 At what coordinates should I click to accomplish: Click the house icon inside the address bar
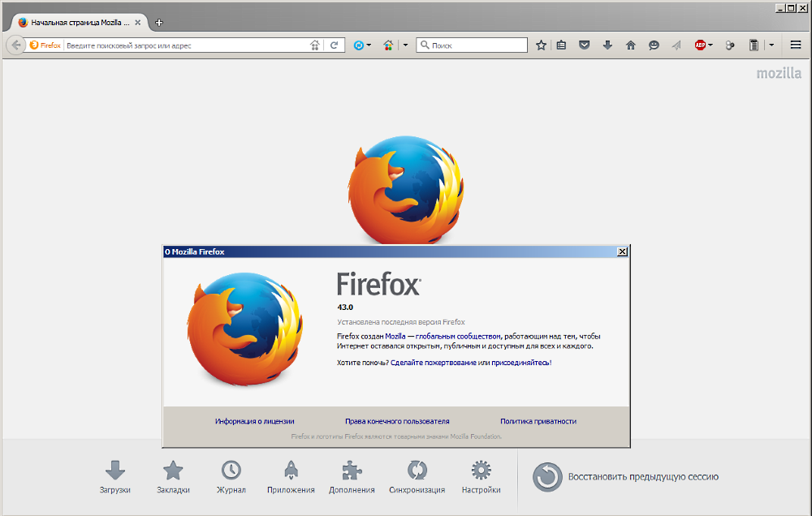tap(314, 45)
